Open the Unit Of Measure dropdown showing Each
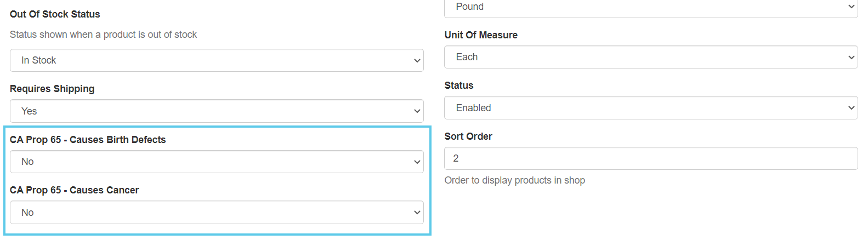868x240 pixels. click(651, 57)
